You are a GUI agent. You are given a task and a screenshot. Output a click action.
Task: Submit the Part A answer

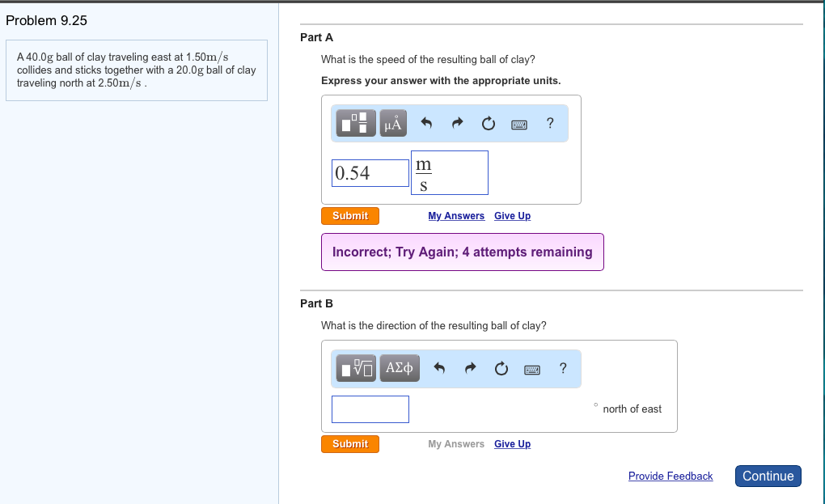(350, 216)
